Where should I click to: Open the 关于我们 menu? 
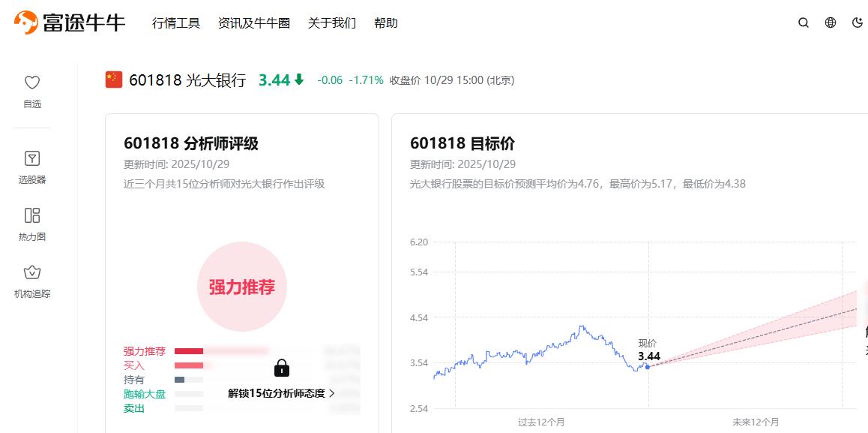tap(332, 23)
